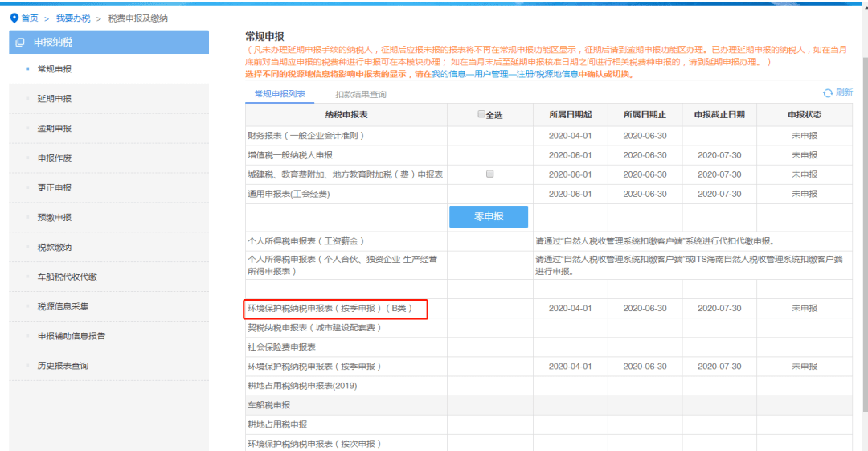Switch to the 扣款结果查询 tab
The image size is (868, 451).
361,95
